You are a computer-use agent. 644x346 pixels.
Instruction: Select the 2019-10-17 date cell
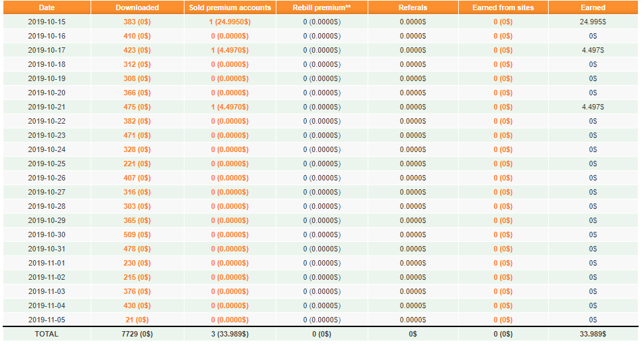tap(47, 50)
